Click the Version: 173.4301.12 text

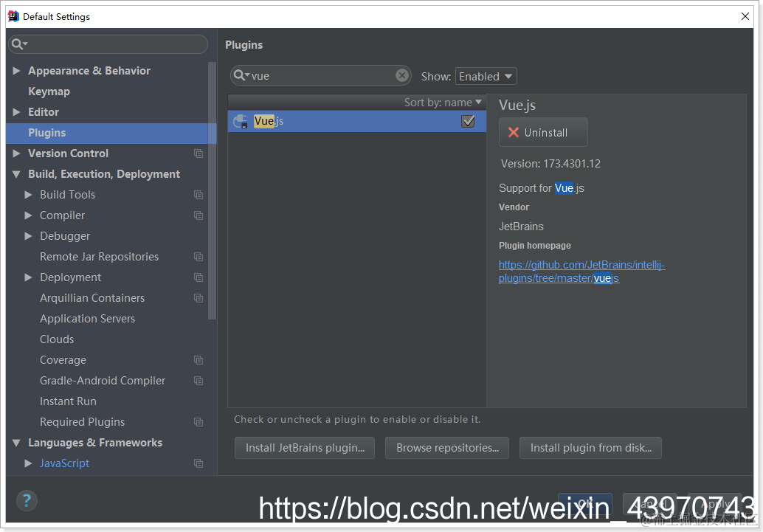[550, 164]
